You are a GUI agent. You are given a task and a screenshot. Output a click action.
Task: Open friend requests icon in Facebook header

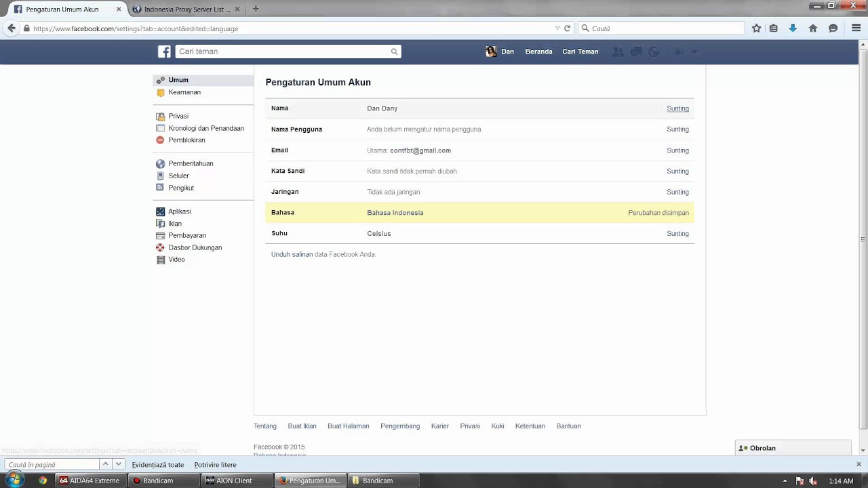(618, 52)
